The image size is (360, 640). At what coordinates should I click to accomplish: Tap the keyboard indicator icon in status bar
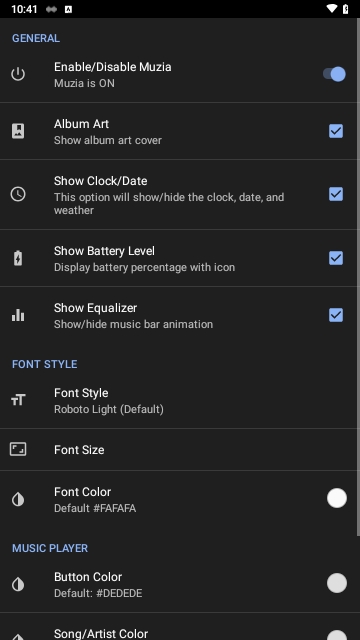[68, 9]
